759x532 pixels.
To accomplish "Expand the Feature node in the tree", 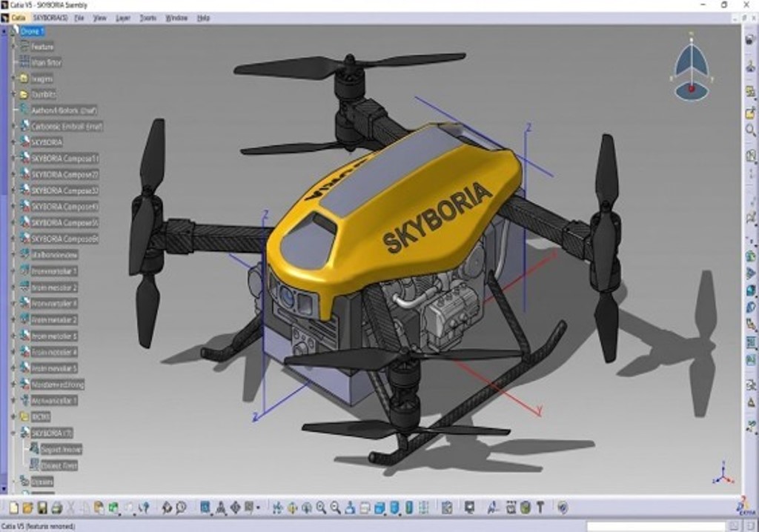I will pos(13,47).
